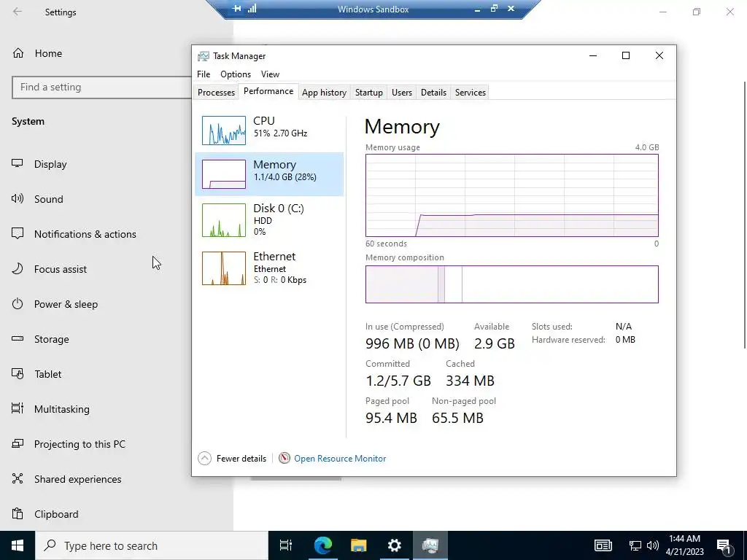The image size is (747, 560).
Task: Launch Microsoft Edge from the taskbar
Action: pyautogui.click(x=322, y=545)
